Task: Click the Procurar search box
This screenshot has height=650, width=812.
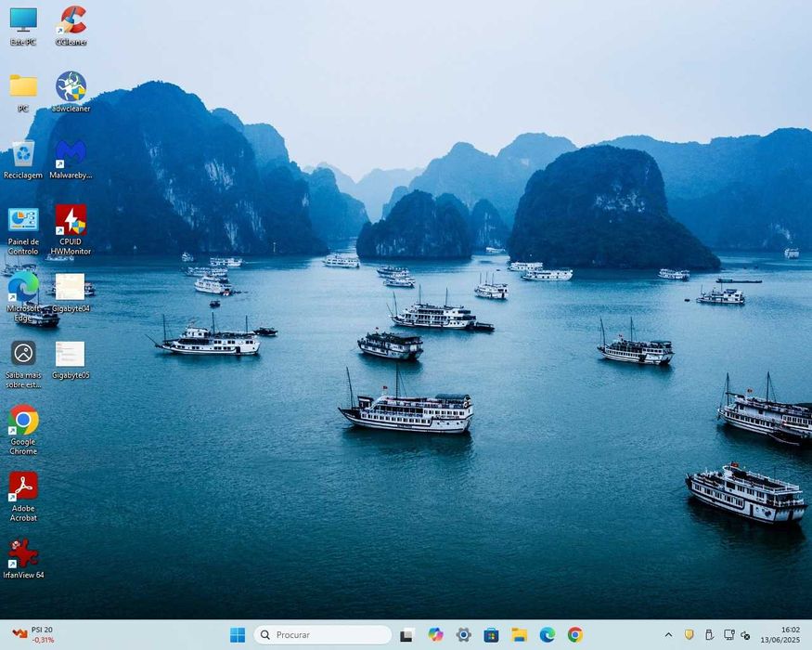Action: (x=323, y=634)
